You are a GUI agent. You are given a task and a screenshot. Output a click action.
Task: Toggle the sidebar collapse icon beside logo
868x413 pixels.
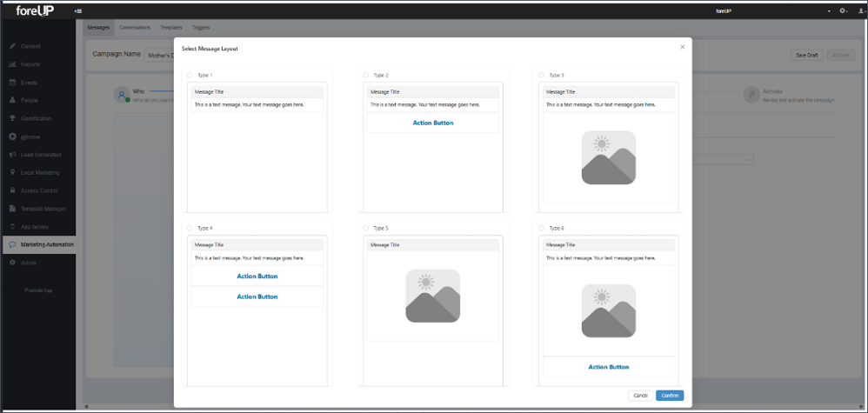pos(78,11)
